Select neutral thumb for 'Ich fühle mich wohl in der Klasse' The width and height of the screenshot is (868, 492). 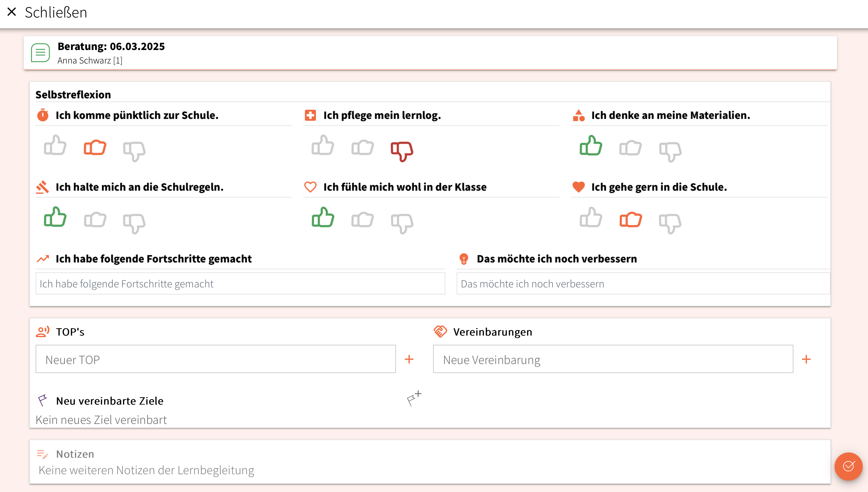(362, 219)
